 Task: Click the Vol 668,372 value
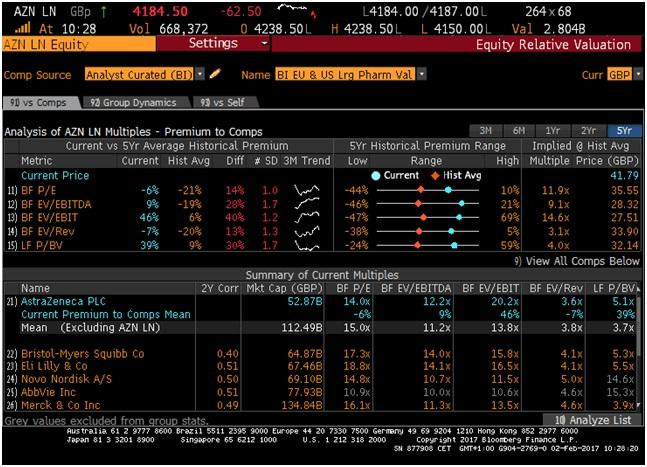[x=184, y=28]
